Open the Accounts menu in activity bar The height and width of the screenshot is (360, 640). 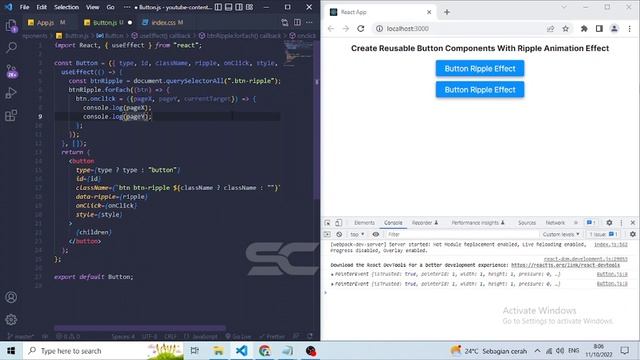coord(11,297)
